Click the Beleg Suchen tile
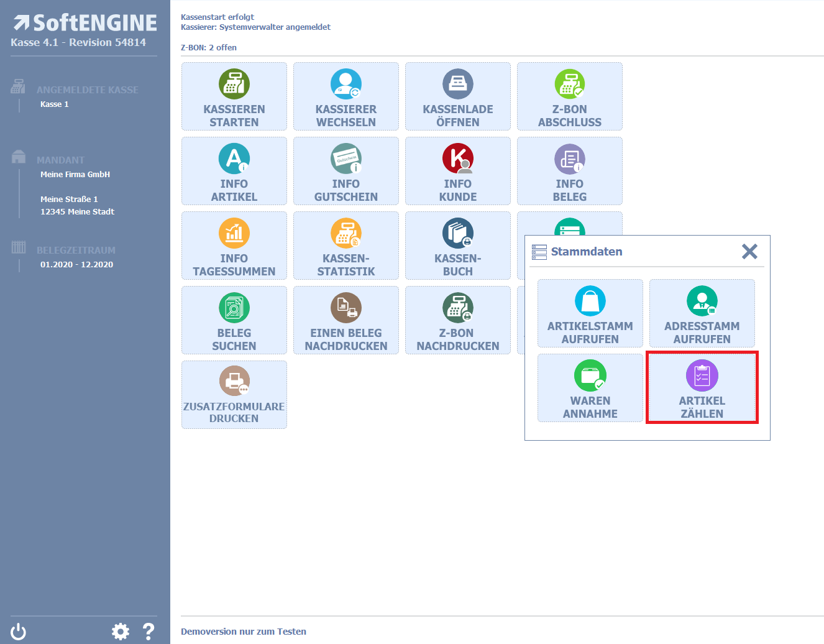This screenshot has height=644, width=824. tap(234, 320)
